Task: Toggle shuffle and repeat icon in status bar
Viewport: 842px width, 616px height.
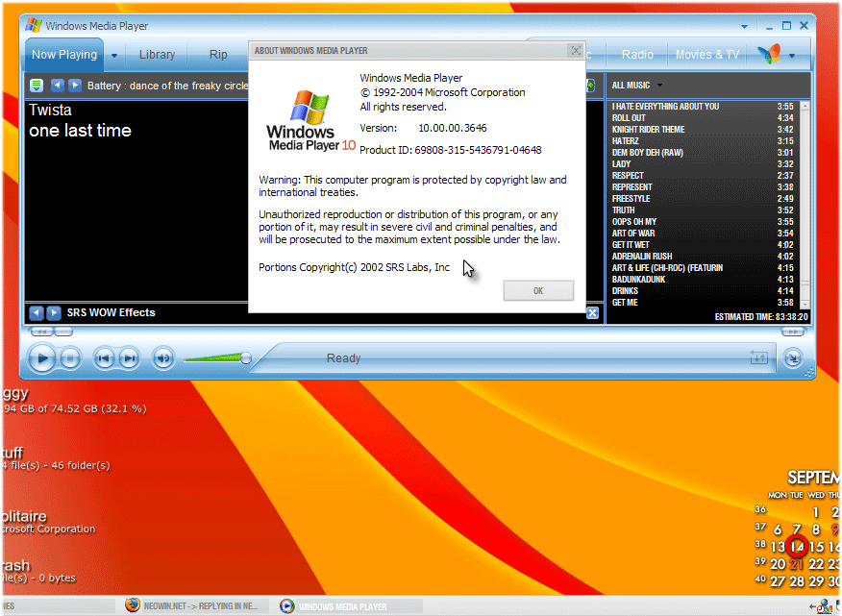Action: click(x=758, y=357)
